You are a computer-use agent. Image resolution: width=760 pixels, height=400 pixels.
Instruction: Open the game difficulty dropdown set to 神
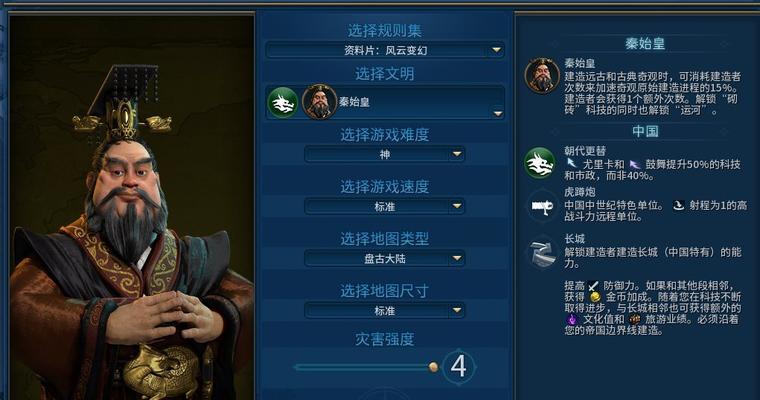pyautogui.click(x=385, y=154)
